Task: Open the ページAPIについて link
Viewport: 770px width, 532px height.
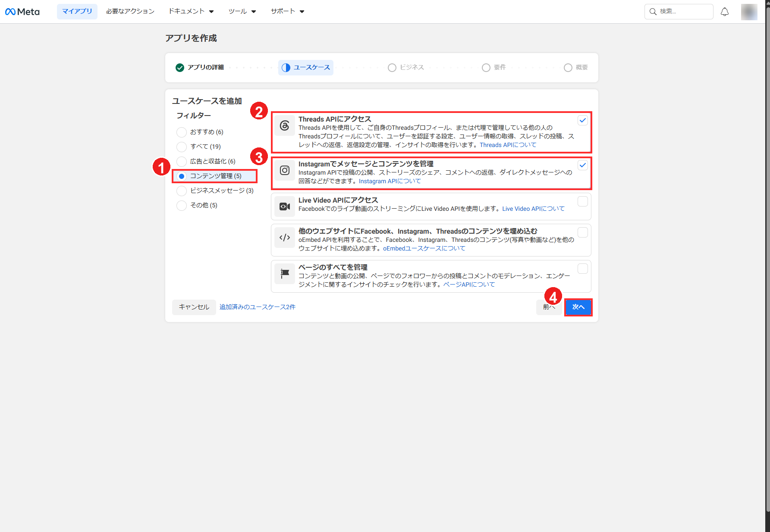Action: click(x=469, y=285)
